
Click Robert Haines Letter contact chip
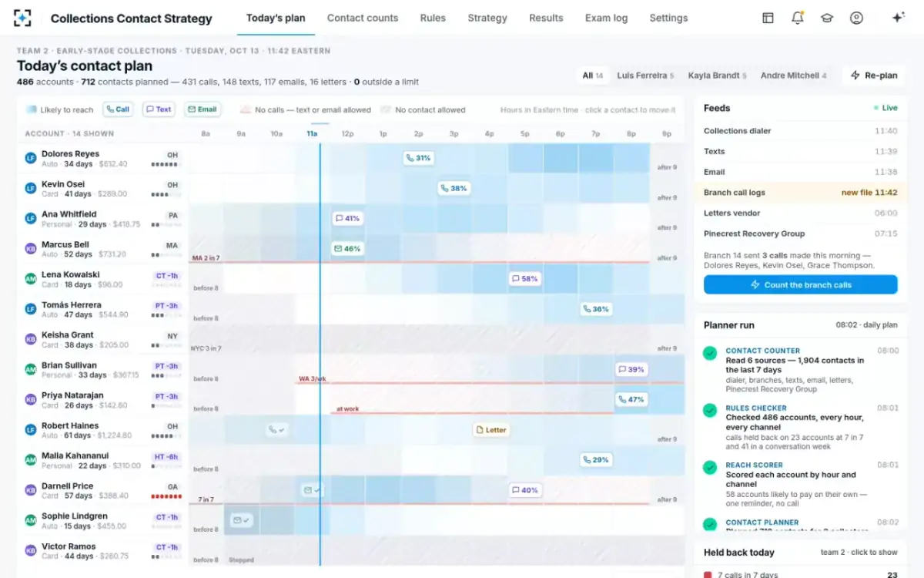(491, 430)
